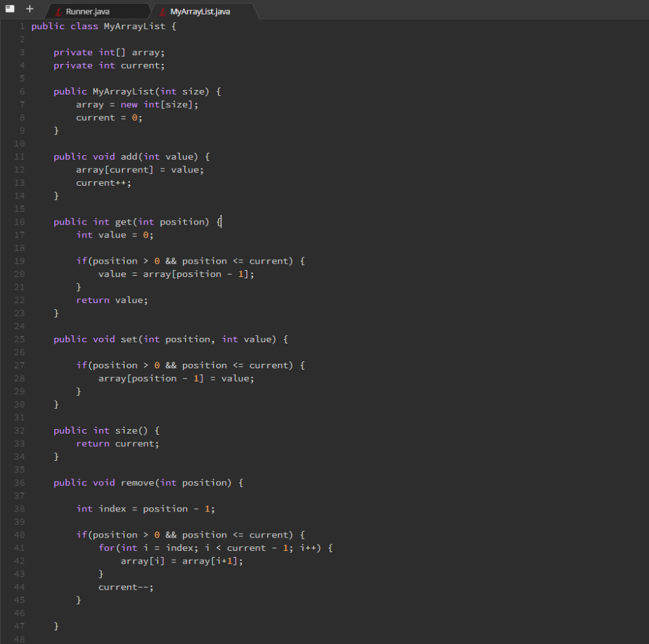Click line number 1 in the gutter
This screenshot has height=644, width=649.
click(x=21, y=26)
